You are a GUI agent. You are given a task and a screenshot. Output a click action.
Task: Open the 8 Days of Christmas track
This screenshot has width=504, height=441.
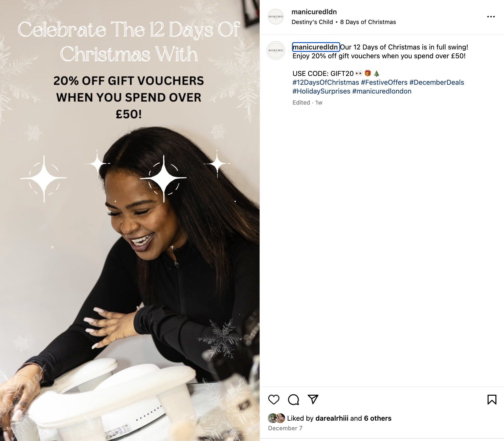[x=368, y=22]
